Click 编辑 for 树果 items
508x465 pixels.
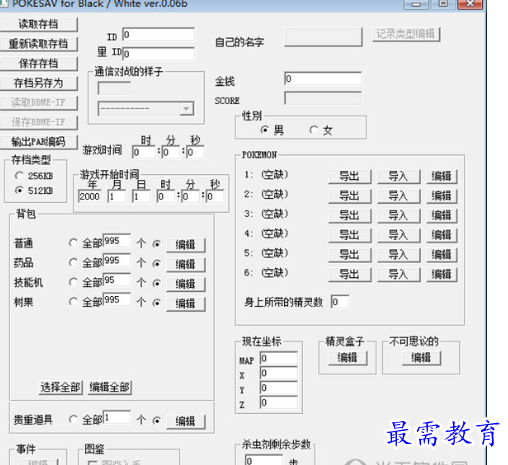186,304
